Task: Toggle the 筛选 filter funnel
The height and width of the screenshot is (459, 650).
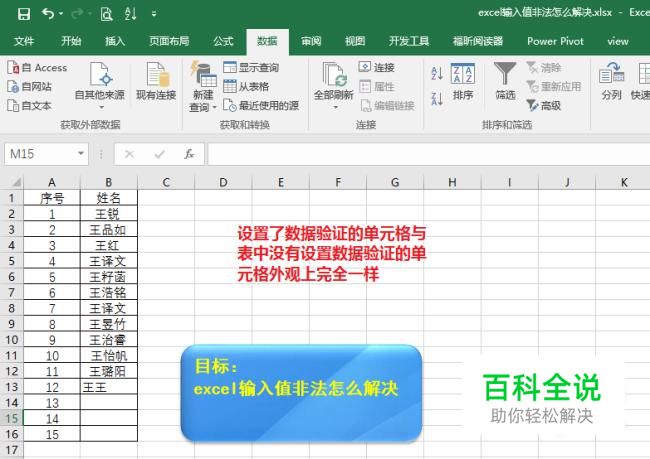Action: coord(505,81)
